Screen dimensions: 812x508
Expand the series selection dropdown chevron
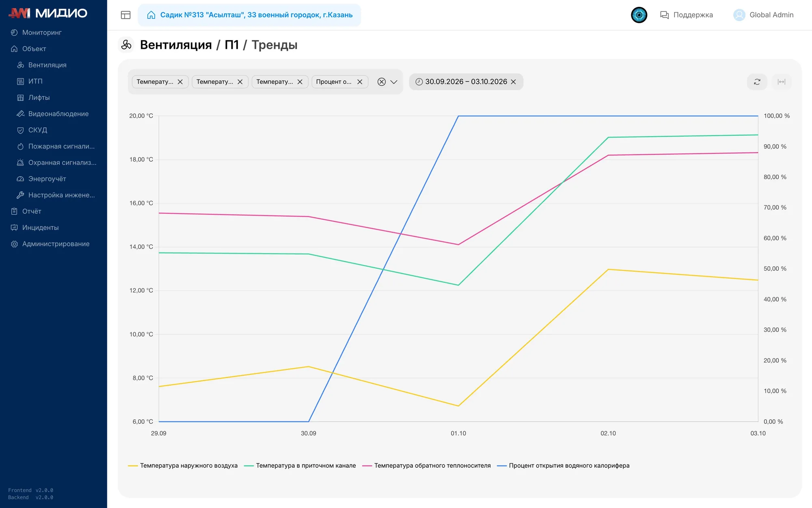[x=394, y=82]
